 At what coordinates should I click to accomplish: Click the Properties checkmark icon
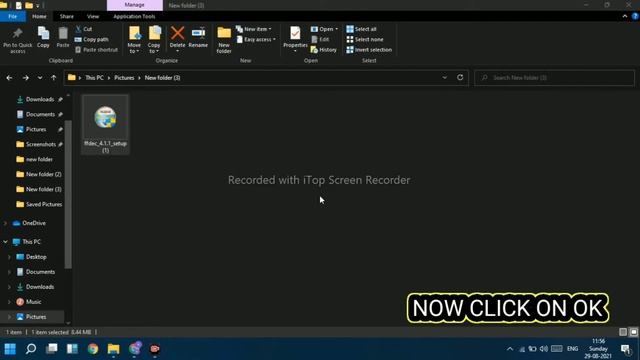(295, 33)
